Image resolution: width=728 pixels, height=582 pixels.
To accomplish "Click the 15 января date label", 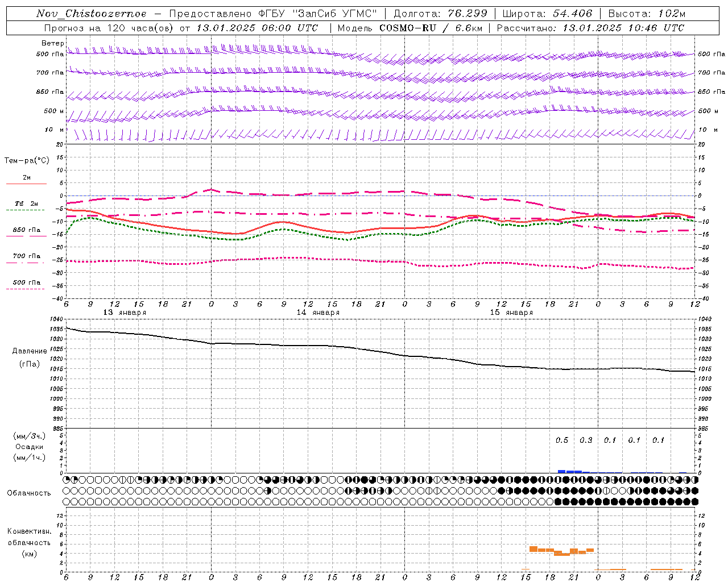I will click(x=511, y=313).
